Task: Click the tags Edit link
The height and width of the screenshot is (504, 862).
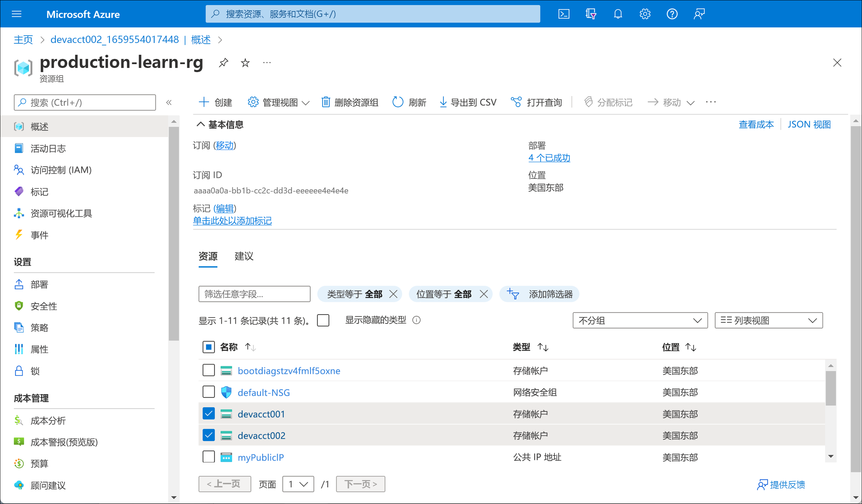Action: [225, 208]
